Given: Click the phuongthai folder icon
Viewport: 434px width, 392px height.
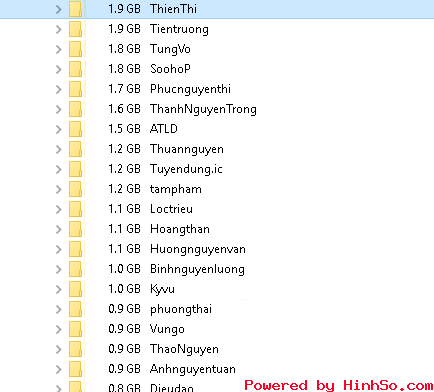Looking at the screenshot, I should 76,309.
